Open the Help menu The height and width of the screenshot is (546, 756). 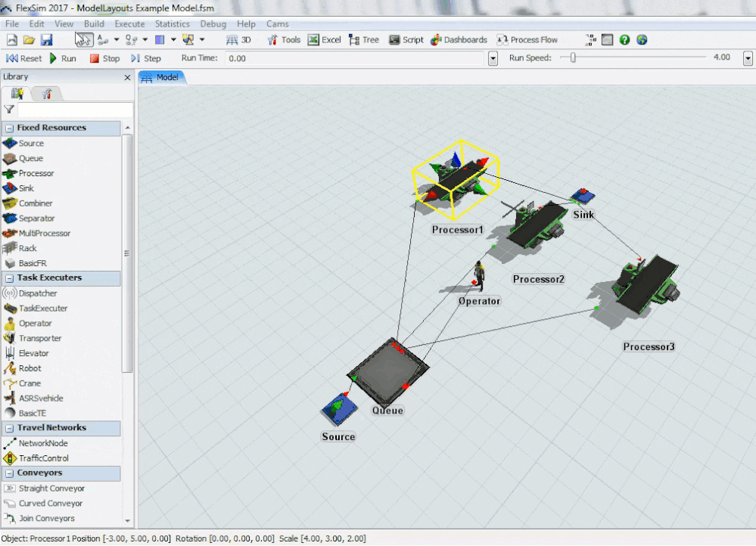coord(246,23)
